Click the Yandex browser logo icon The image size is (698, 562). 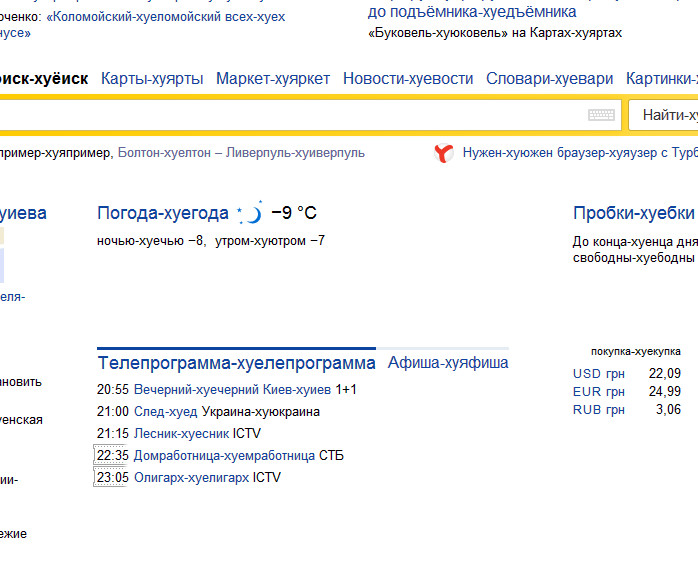pos(444,153)
